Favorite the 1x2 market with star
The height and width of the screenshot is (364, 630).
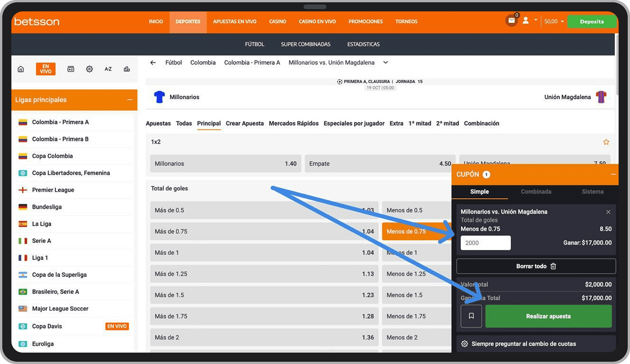(x=606, y=142)
